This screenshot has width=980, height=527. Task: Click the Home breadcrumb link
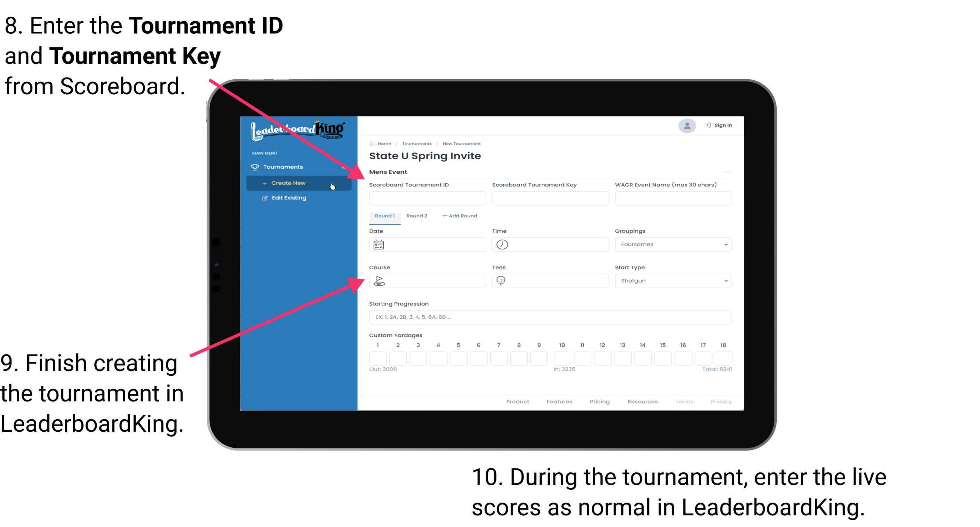coord(384,143)
